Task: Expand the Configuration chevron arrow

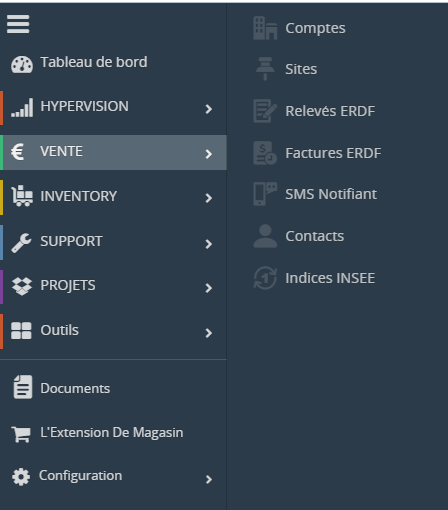Action: point(209,479)
